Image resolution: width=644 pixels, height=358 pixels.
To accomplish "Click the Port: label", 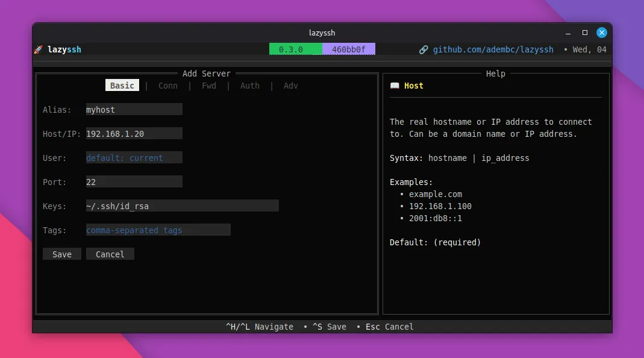I will [x=55, y=182].
